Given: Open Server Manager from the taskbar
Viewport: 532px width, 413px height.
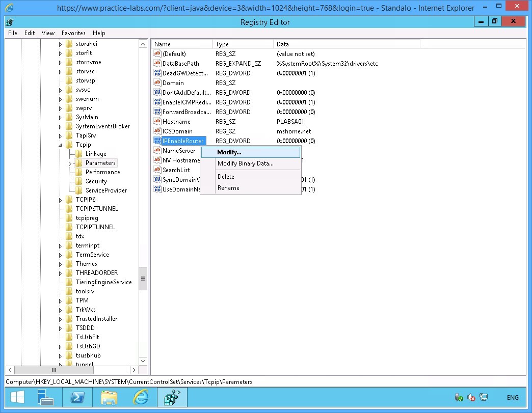Looking at the screenshot, I should point(46,397).
